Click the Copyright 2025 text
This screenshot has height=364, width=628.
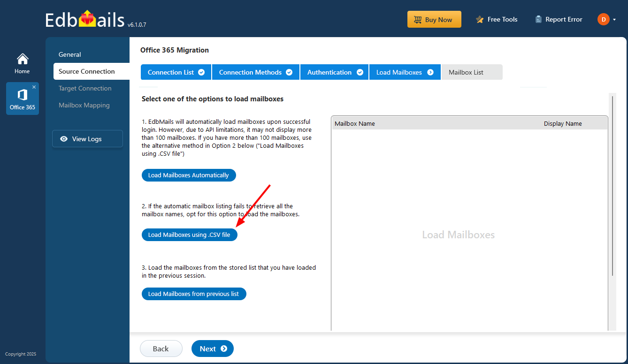pos(21,354)
